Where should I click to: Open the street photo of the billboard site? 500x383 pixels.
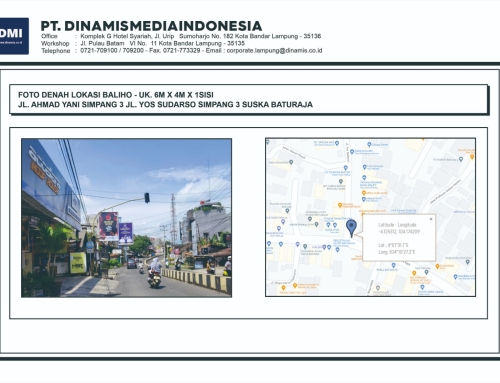tap(127, 218)
